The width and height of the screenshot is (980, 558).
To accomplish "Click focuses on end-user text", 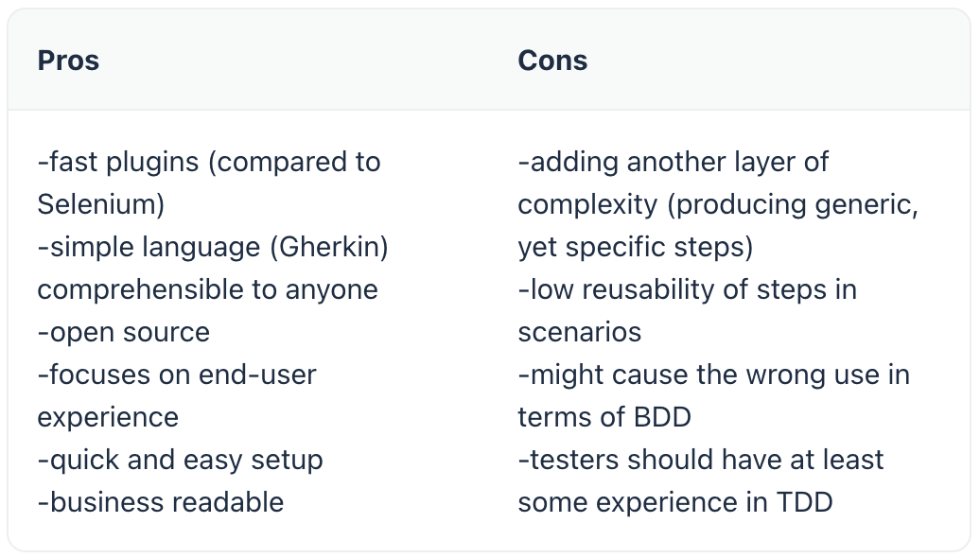I will pyautogui.click(x=177, y=375).
